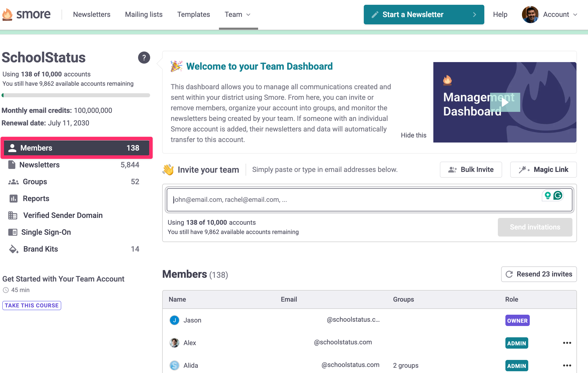This screenshot has width=588, height=373.
Task: Click Jason's name in members table
Action: [x=192, y=320]
